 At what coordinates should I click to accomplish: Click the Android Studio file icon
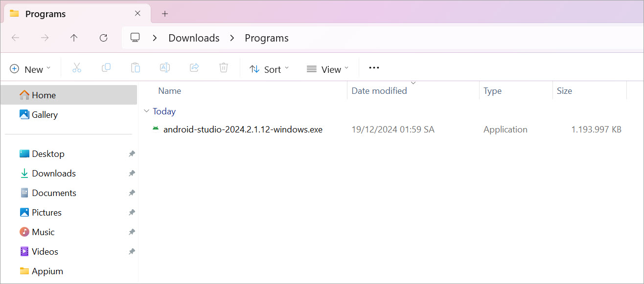(155, 129)
